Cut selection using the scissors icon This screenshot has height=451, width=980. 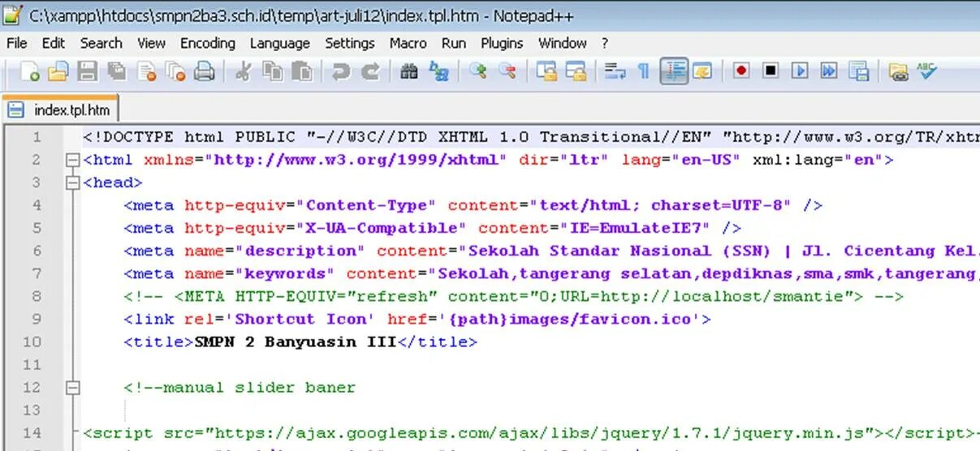pyautogui.click(x=242, y=71)
